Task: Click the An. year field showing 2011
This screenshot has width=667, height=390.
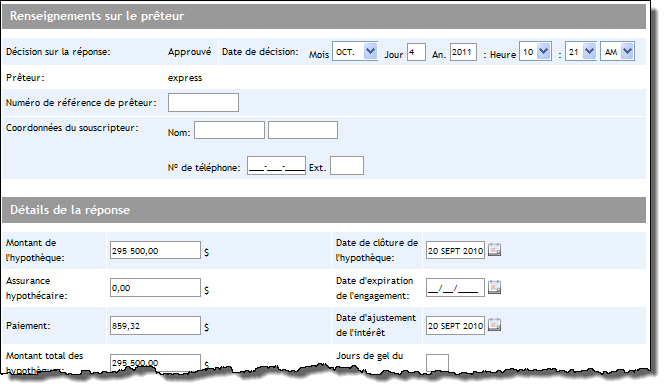Action: (x=463, y=52)
